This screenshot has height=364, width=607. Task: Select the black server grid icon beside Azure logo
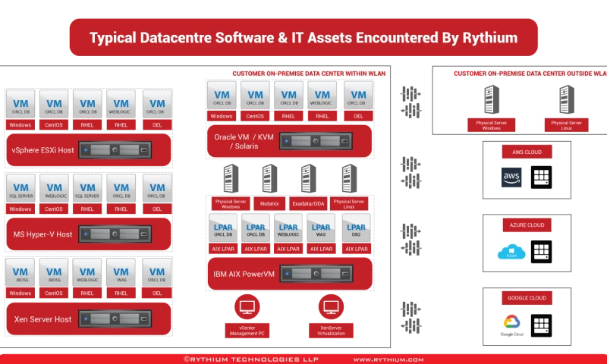click(541, 252)
